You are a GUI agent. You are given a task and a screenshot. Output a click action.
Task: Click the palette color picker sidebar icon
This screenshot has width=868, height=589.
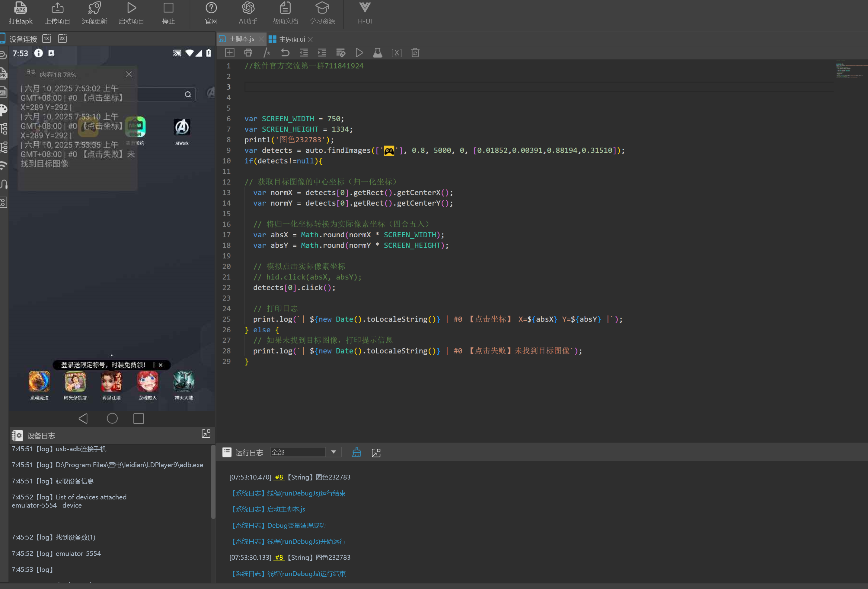[3, 110]
